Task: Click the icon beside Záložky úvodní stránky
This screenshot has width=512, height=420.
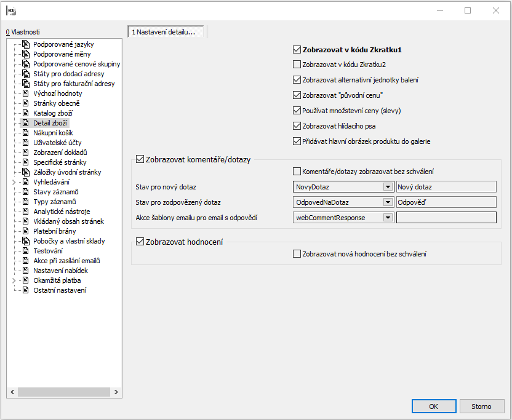Action: point(26,172)
